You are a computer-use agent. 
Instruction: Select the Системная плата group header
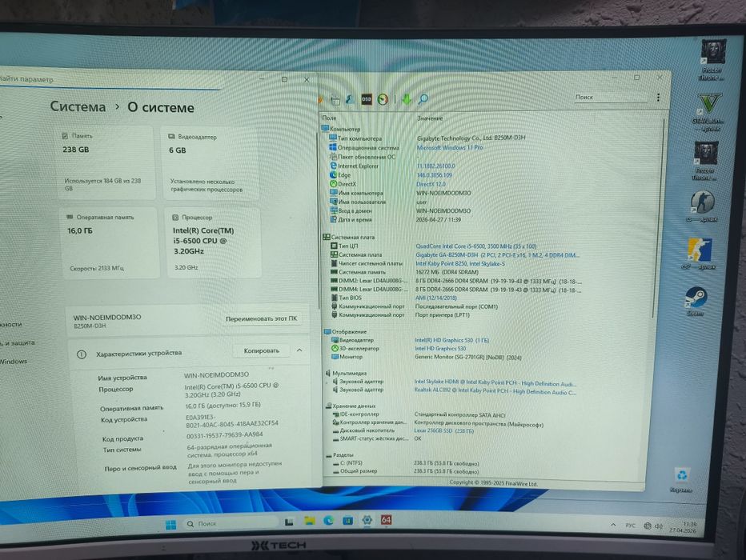click(349, 237)
